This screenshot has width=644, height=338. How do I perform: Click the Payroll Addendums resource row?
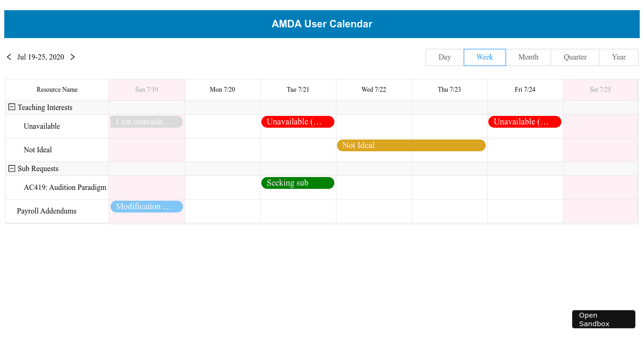[x=47, y=211]
